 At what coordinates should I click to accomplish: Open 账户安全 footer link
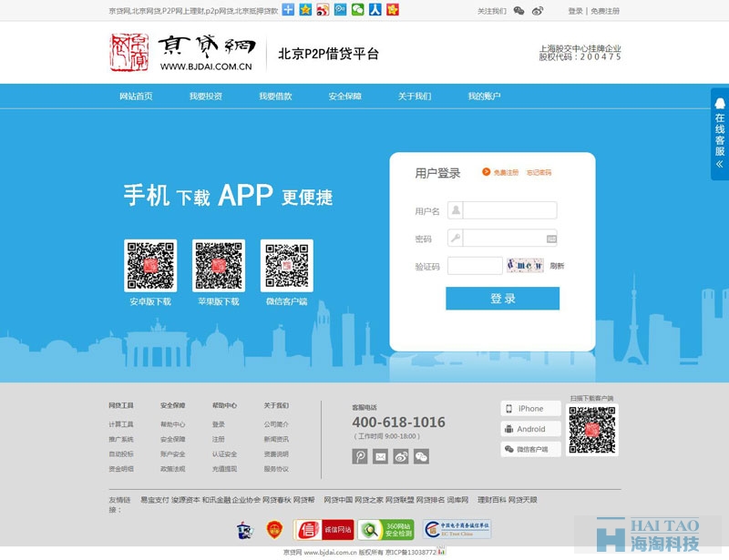coord(172,454)
